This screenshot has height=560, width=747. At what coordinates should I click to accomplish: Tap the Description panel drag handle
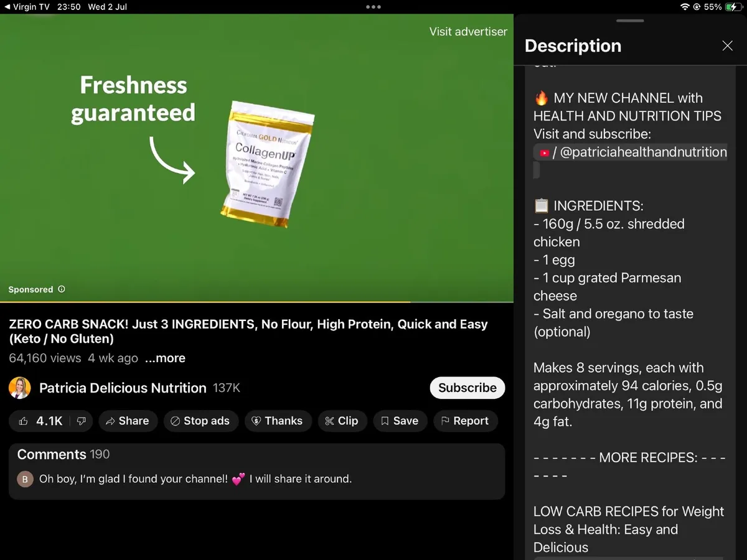[630, 21]
